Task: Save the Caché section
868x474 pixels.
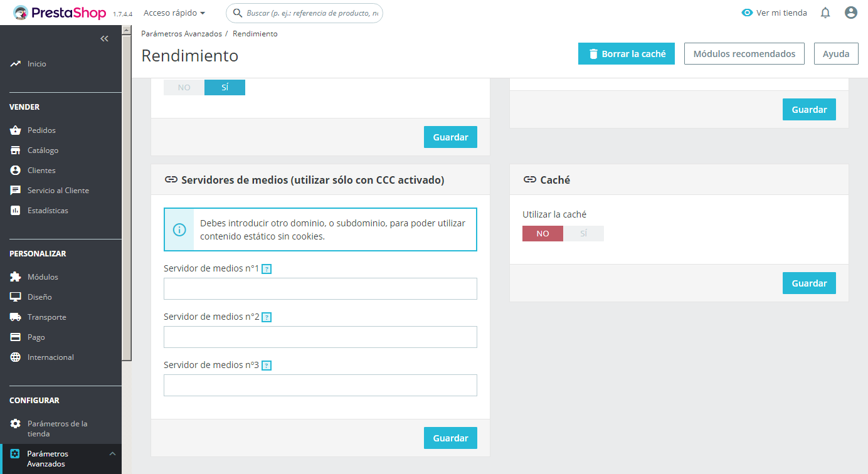Action: [809, 283]
